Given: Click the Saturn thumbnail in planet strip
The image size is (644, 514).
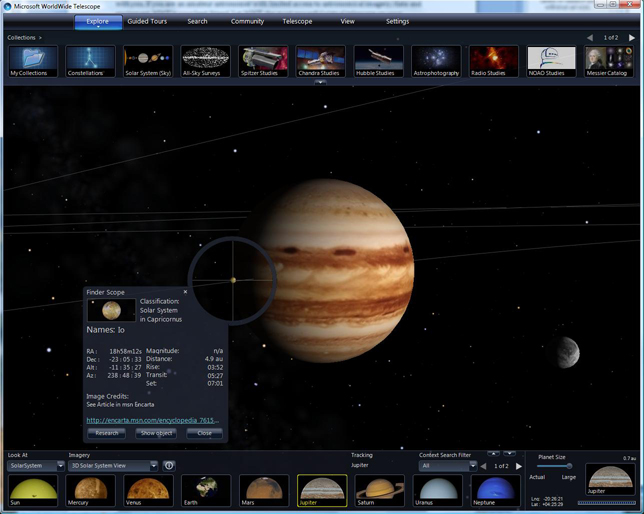Looking at the screenshot, I should click(x=380, y=490).
